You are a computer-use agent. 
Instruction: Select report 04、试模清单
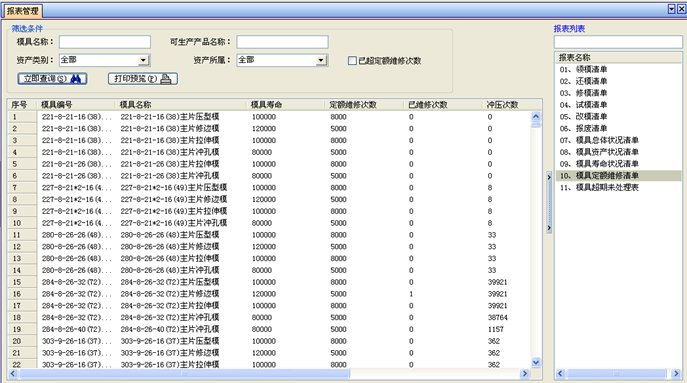coord(583,105)
